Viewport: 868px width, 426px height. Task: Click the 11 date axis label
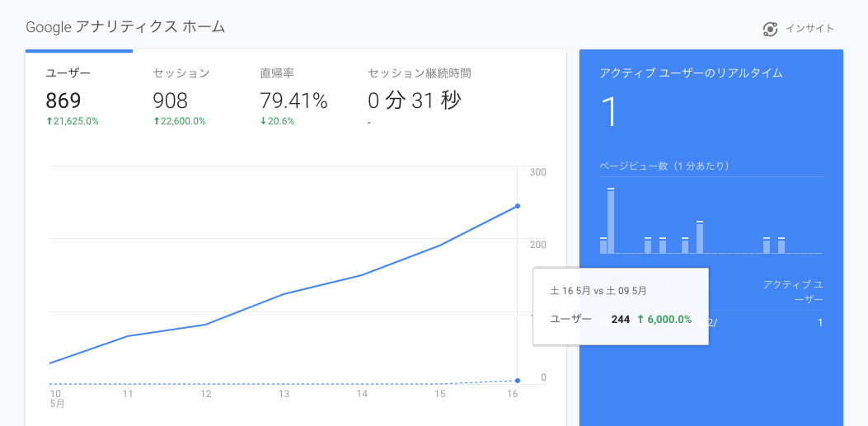[128, 394]
